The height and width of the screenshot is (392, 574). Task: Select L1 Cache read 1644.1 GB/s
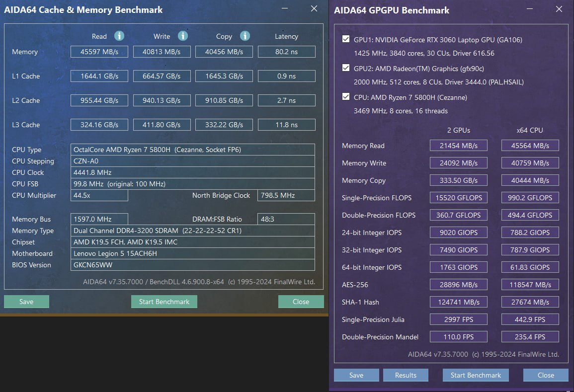(x=99, y=76)
